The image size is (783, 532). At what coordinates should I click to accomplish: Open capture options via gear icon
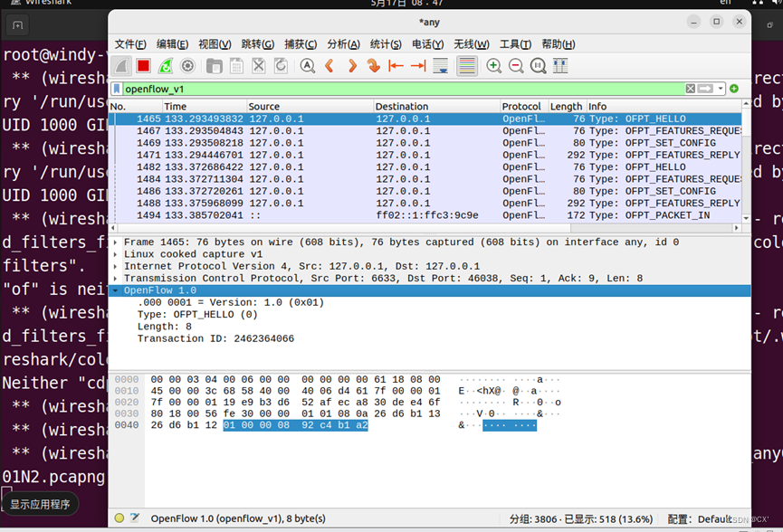tap(187, 65)
